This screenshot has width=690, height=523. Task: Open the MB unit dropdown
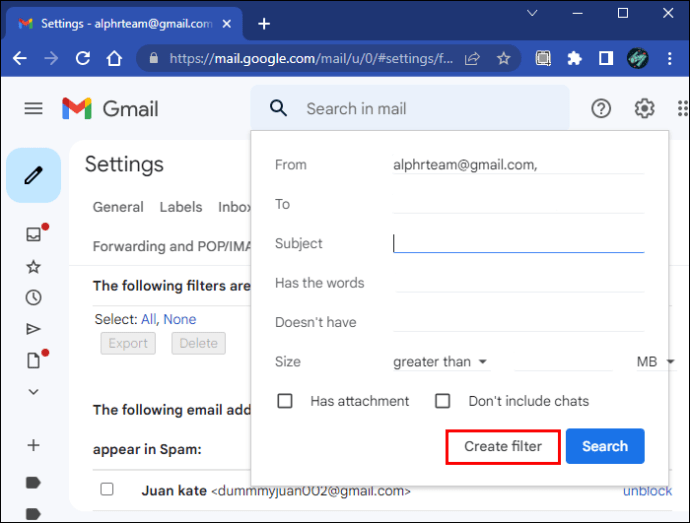coord(656,362)
